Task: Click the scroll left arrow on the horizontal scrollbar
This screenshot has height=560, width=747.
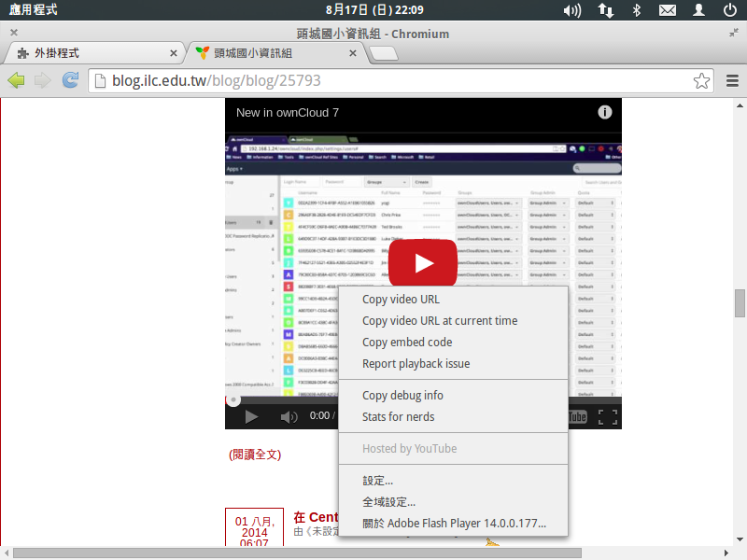Action: (7, 553)
